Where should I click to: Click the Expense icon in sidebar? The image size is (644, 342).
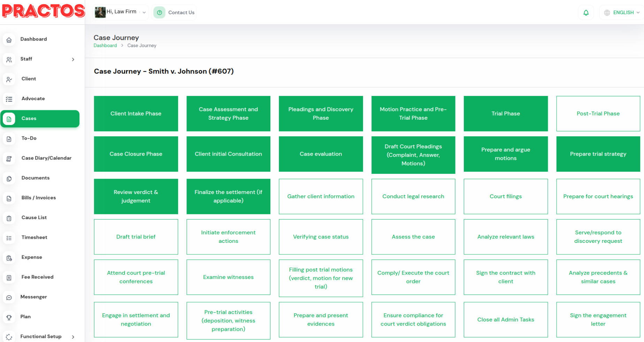pyautogui.click(x=9, y=258)
